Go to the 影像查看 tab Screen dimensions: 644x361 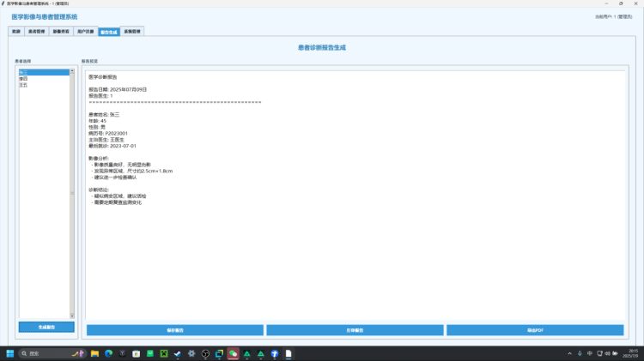click(61, 32)
